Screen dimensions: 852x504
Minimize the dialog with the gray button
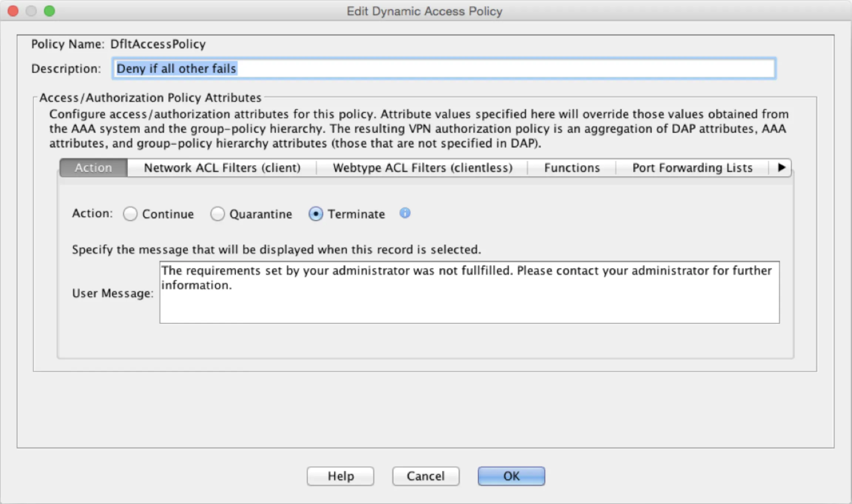coord(31,11)
